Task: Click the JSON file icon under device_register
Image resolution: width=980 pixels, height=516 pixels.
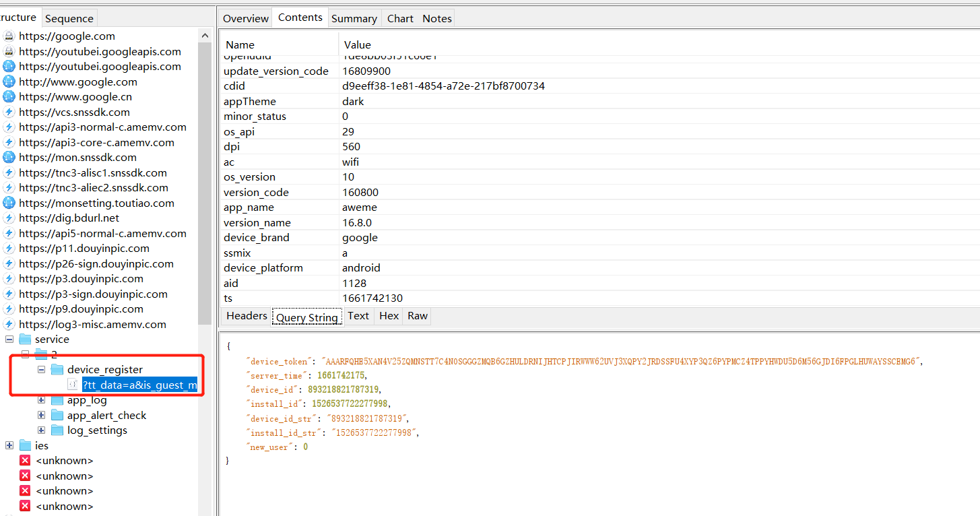Action: 73,385
